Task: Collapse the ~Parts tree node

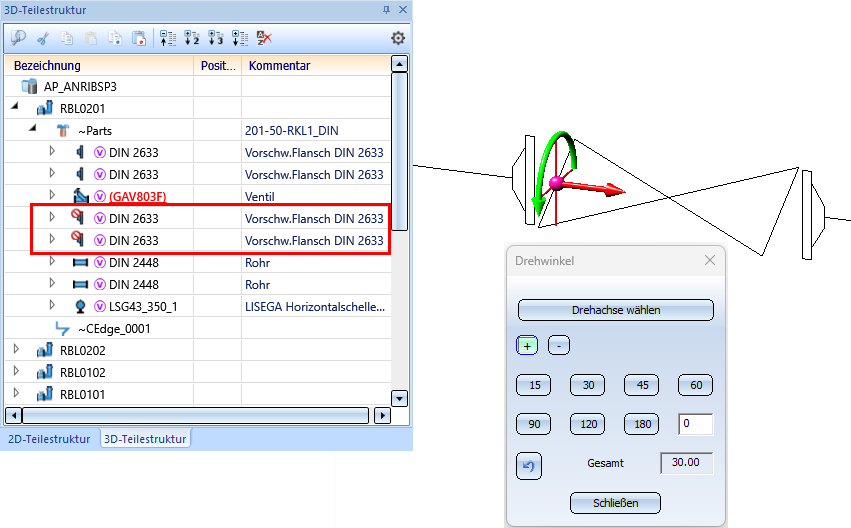Action: tap(33, 129)
